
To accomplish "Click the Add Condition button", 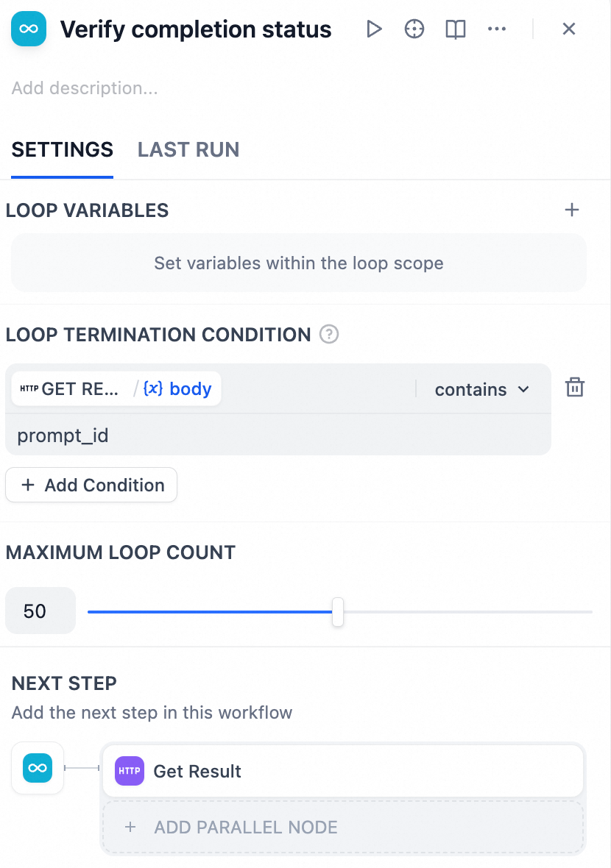I will [91, 485].
